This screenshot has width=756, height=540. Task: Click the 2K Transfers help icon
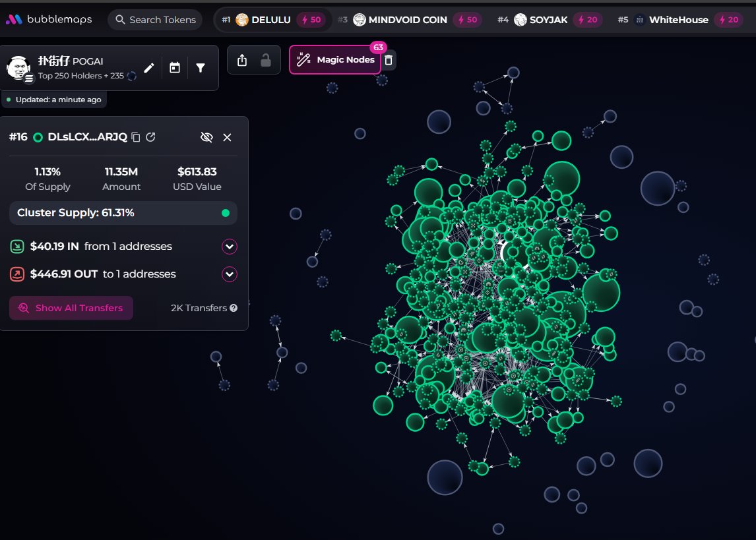[x=234, y=309]
